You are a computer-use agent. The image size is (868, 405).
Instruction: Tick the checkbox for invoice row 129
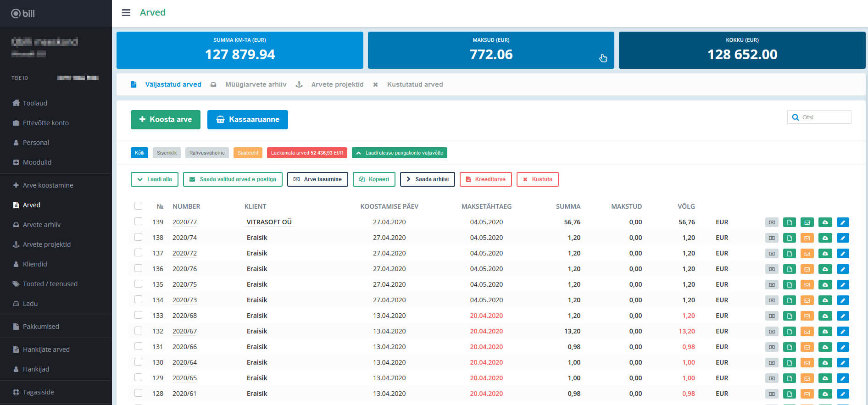coord(138,377)
